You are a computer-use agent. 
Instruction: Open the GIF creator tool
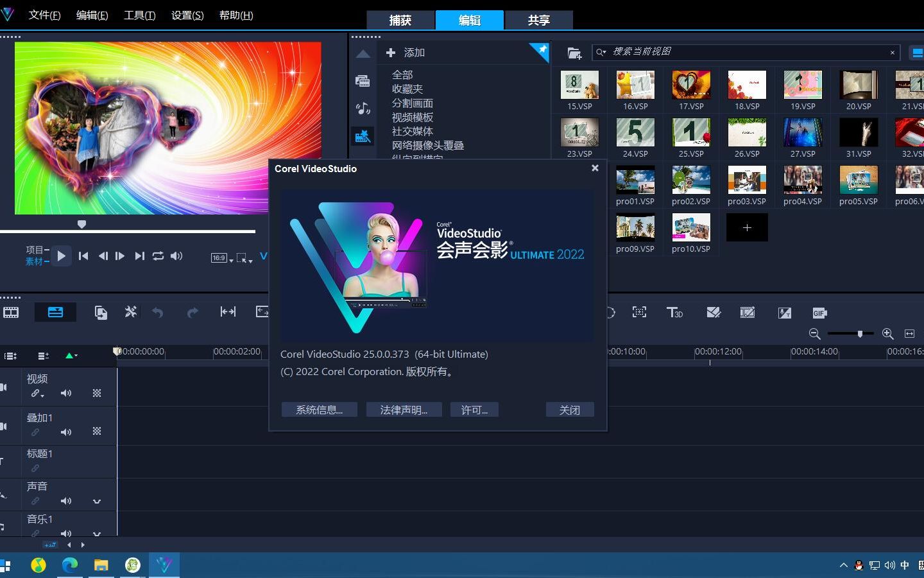(x=819, y=313)
